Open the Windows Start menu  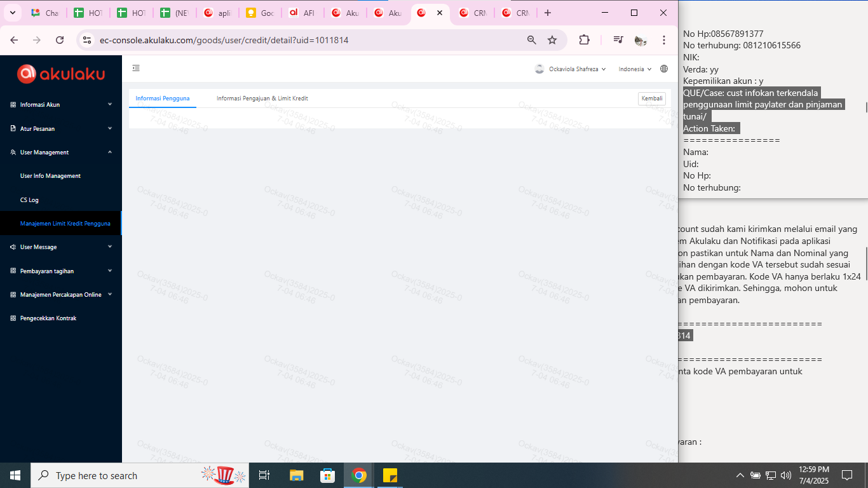pyautogui.click(x=15, y=475)
